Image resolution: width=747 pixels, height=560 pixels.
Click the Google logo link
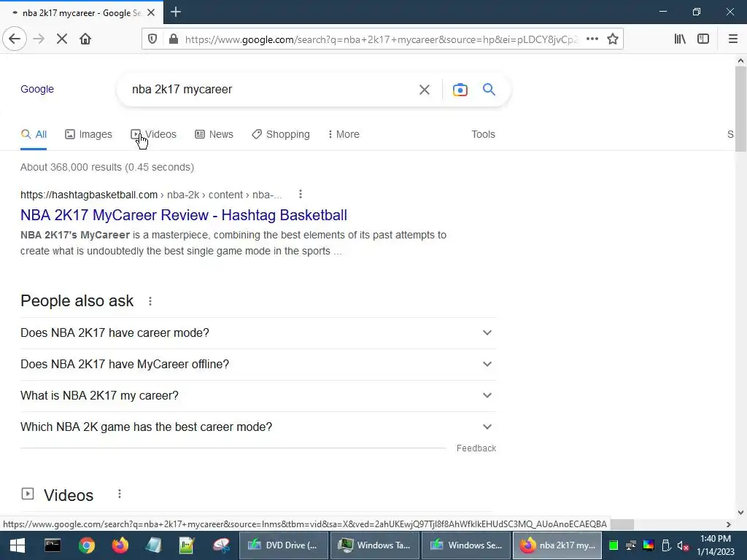pos(37,89)
